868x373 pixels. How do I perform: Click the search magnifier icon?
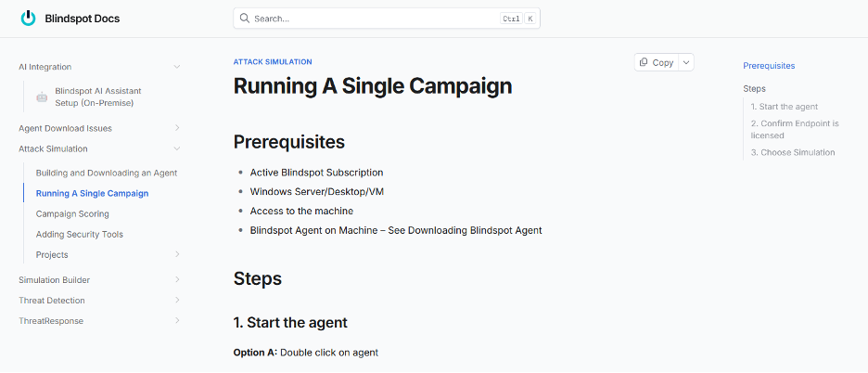[245, 19]
